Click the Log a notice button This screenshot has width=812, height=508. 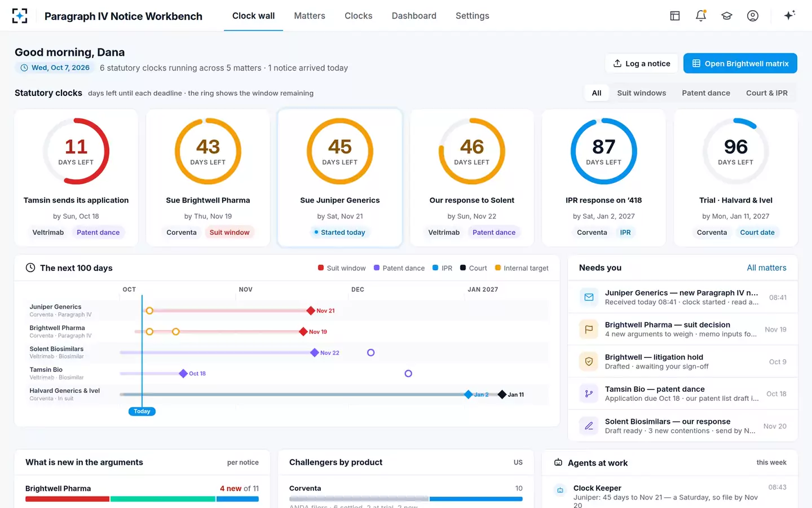(642, 63)
